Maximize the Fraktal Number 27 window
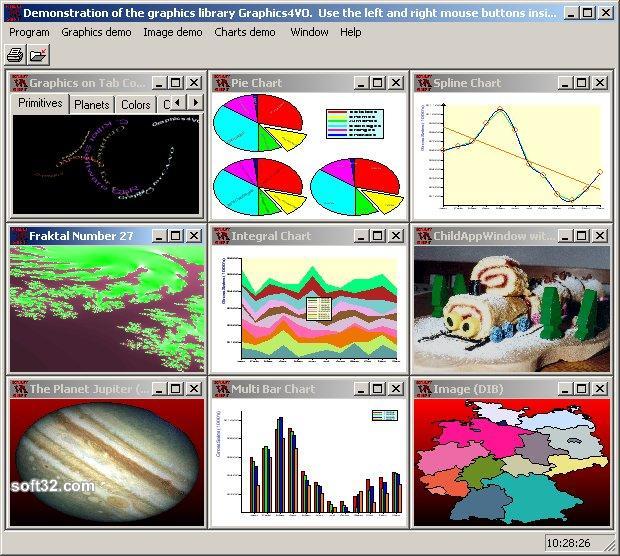Screen dimensions: 620x556 tap(176, 236)
